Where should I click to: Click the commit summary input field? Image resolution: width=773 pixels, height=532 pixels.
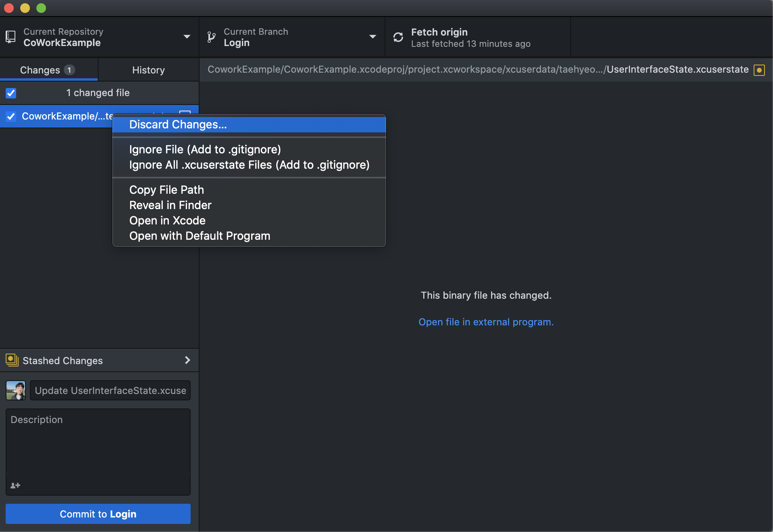coord(110,390)
